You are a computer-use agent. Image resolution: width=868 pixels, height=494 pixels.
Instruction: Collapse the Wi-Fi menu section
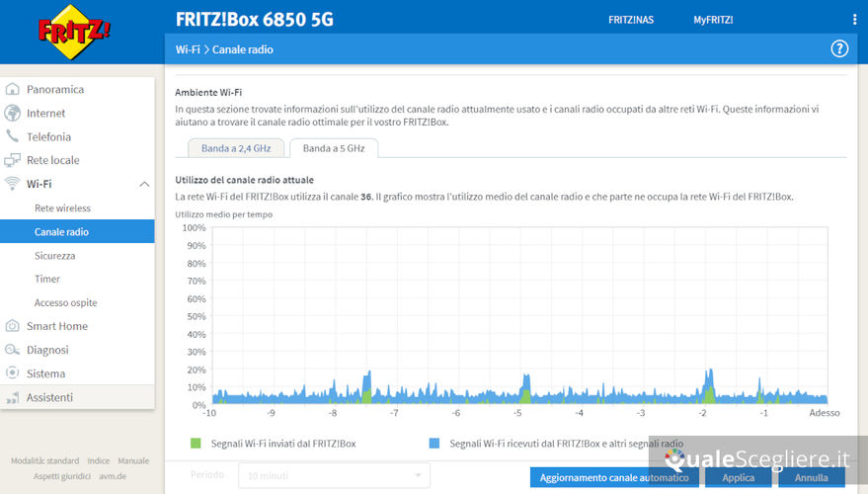point(144,184)
